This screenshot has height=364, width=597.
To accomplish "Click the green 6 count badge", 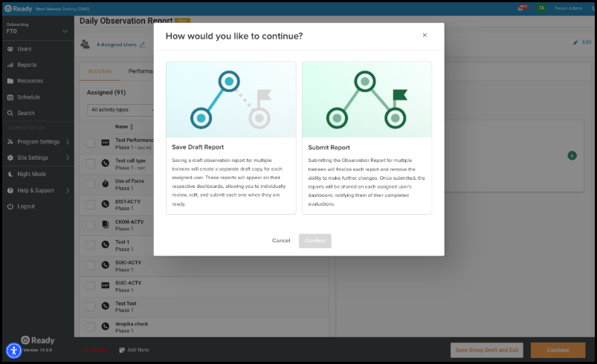I will 572,155.
